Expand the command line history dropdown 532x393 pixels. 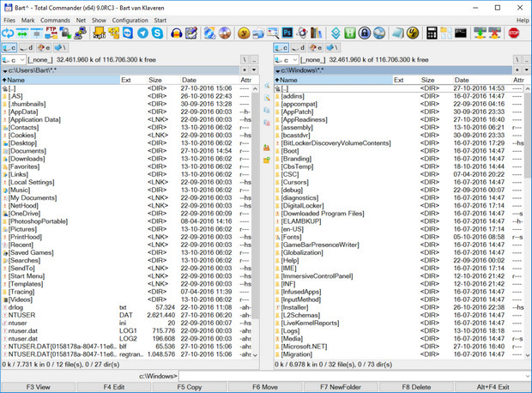[527, 376]
